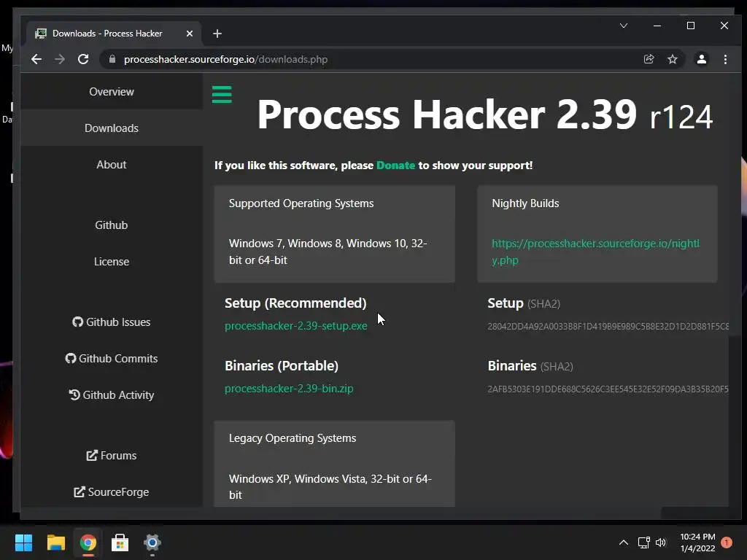This screenshot has width=747, height=560.
Task: Click the Chrome icon in the taskbar
Action: click(88, 542)
